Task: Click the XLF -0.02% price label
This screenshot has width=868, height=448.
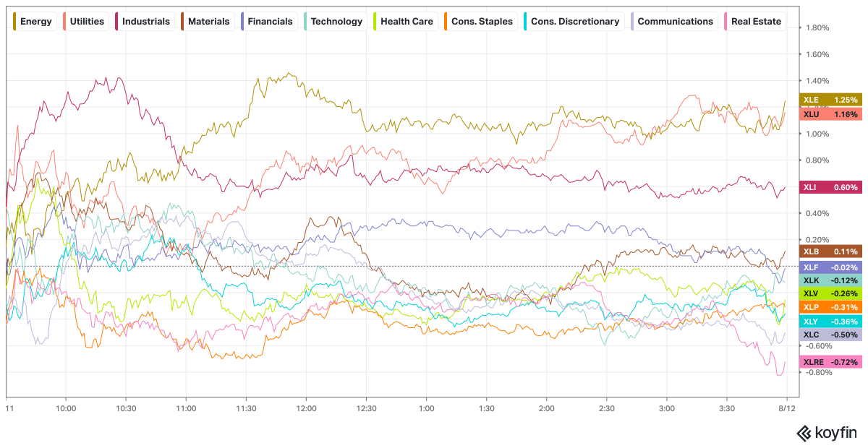Action: (x=830, y=267)
